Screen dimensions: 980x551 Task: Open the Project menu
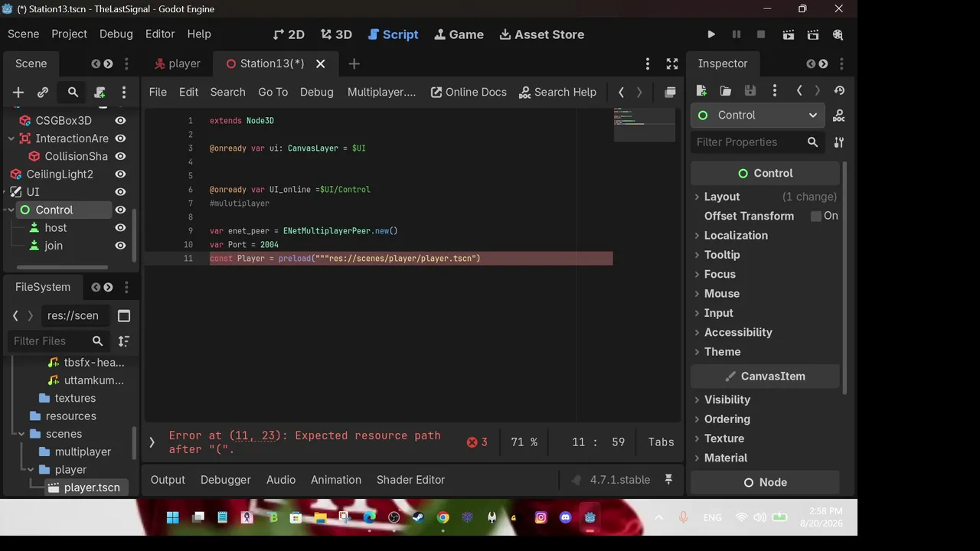point(69,34)
